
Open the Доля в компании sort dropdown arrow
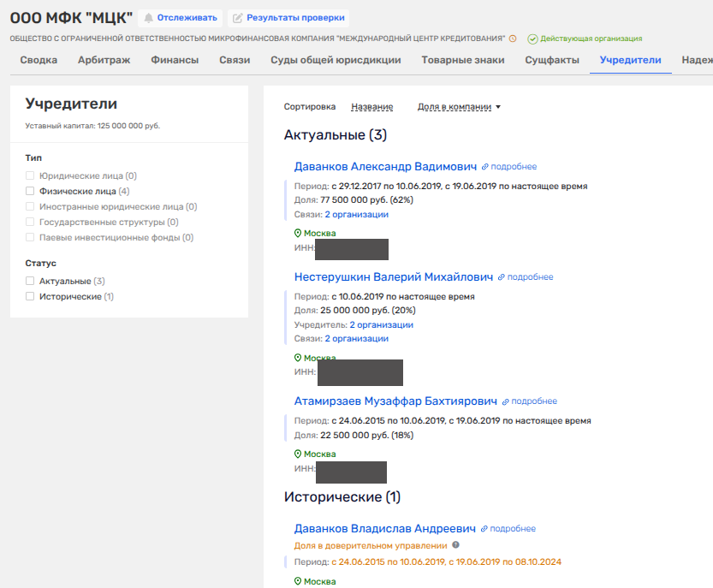(498, 107)
